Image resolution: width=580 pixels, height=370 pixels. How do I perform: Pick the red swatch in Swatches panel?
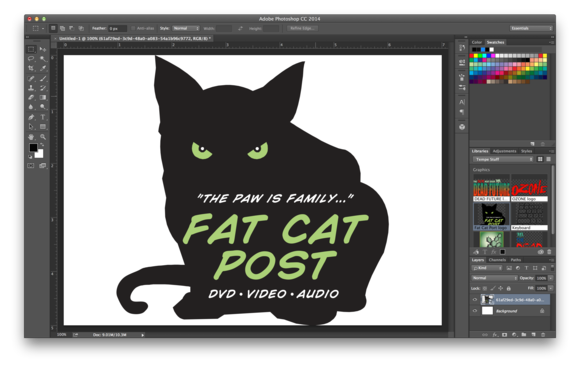[472, 56]
